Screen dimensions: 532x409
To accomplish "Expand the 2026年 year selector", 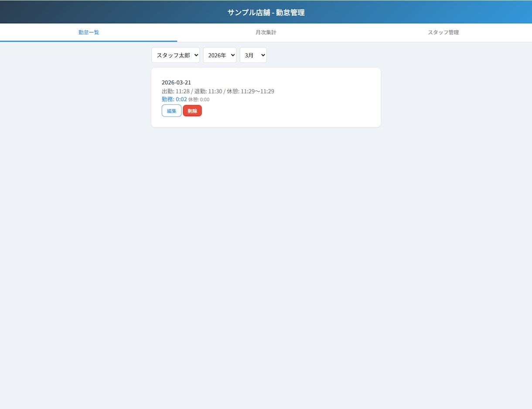I will (220, 55).
